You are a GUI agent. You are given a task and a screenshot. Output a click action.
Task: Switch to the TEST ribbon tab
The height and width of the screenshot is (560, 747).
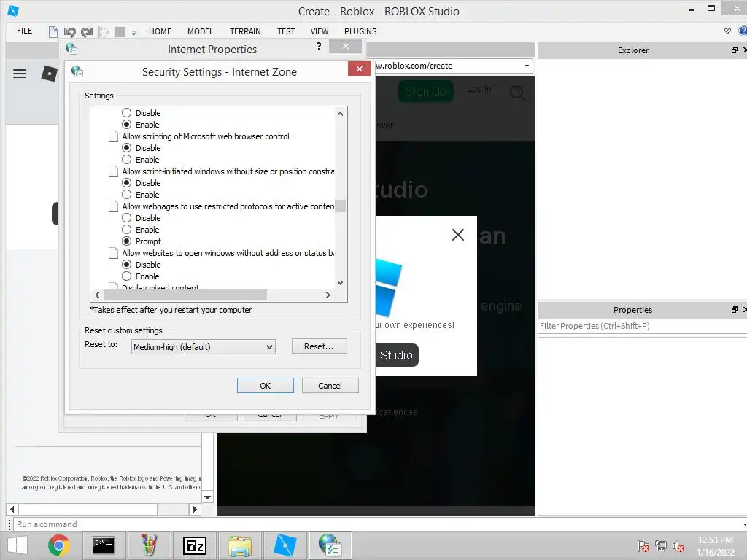(x=286, y=31)
